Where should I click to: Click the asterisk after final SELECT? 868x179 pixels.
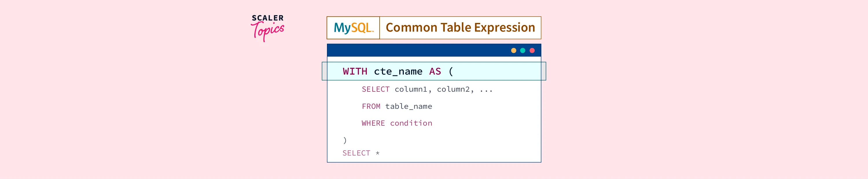(x=377, y=153)
